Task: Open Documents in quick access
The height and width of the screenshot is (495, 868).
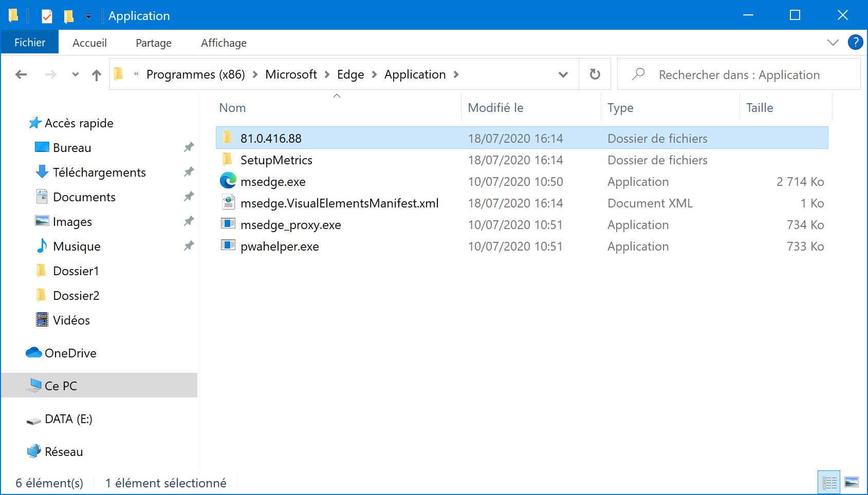Action: [x=84, y=197]
